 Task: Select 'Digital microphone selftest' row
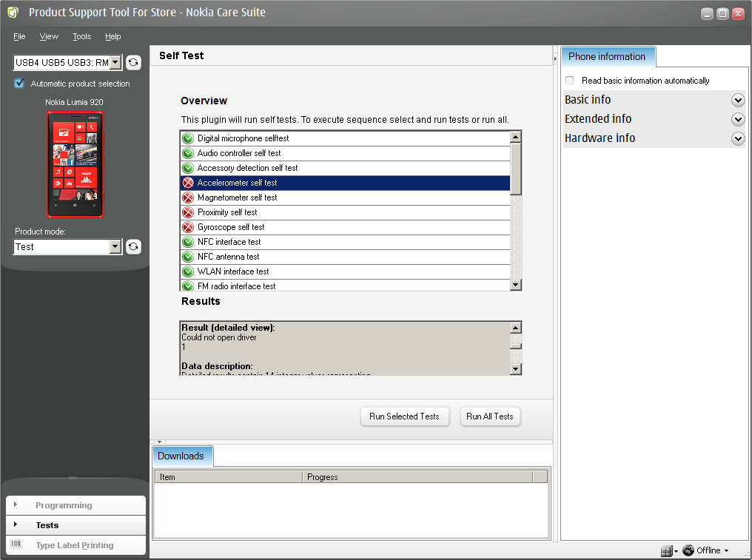(346, 138)
